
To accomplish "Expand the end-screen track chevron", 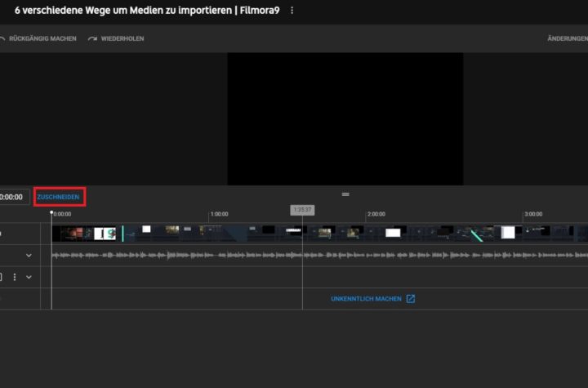I will tap(29, 277).
